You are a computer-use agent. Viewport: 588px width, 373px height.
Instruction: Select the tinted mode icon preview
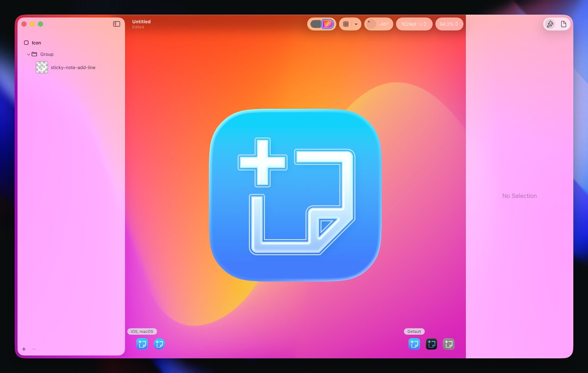tap(449, 344)
